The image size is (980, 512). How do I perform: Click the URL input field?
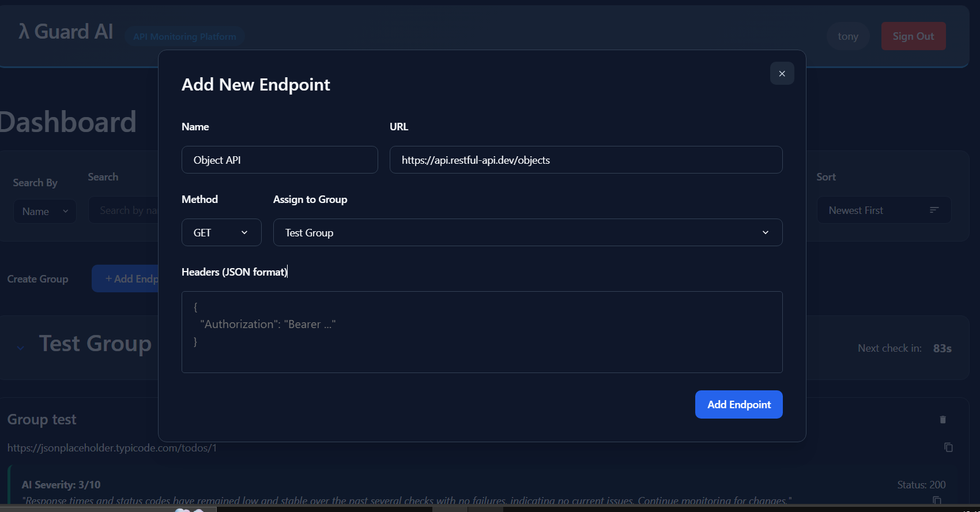click(x=586, y=160)
